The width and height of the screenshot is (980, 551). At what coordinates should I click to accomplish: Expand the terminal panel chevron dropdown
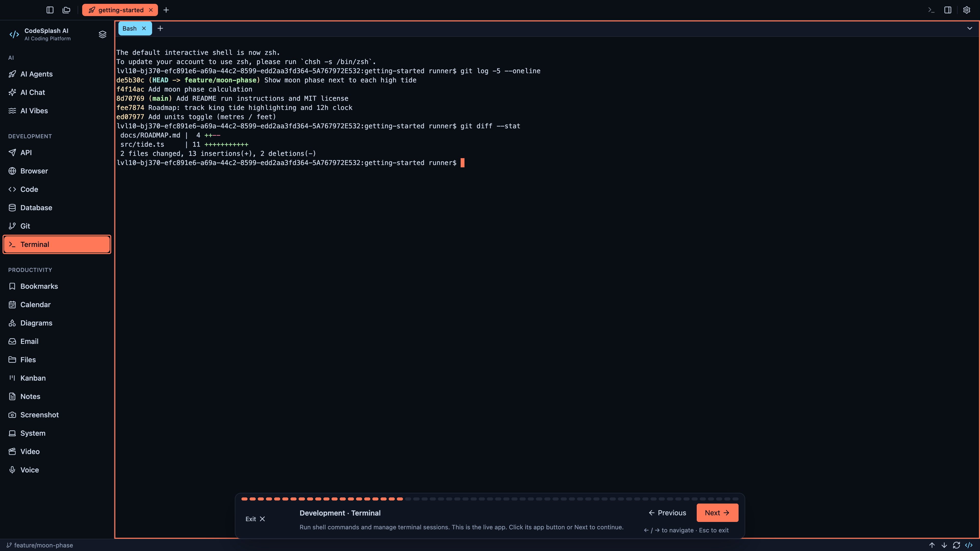point(969,29)
